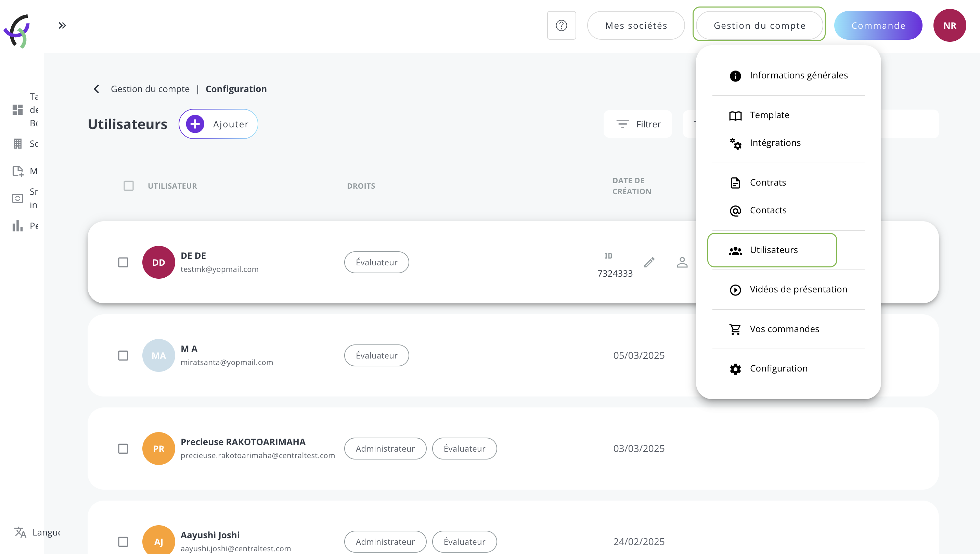Select all users header checkbox

point(129,186)
